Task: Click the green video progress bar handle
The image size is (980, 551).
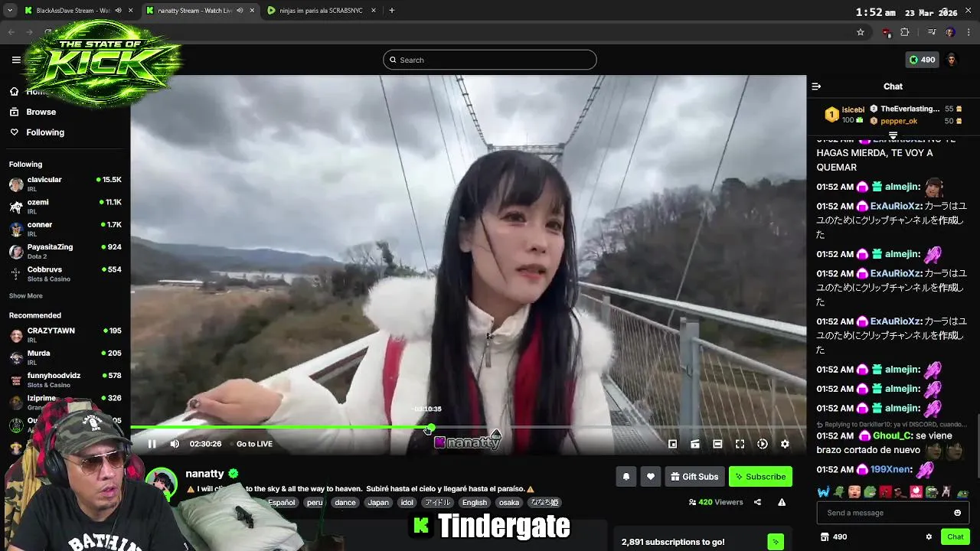Action: coord(431,428)
